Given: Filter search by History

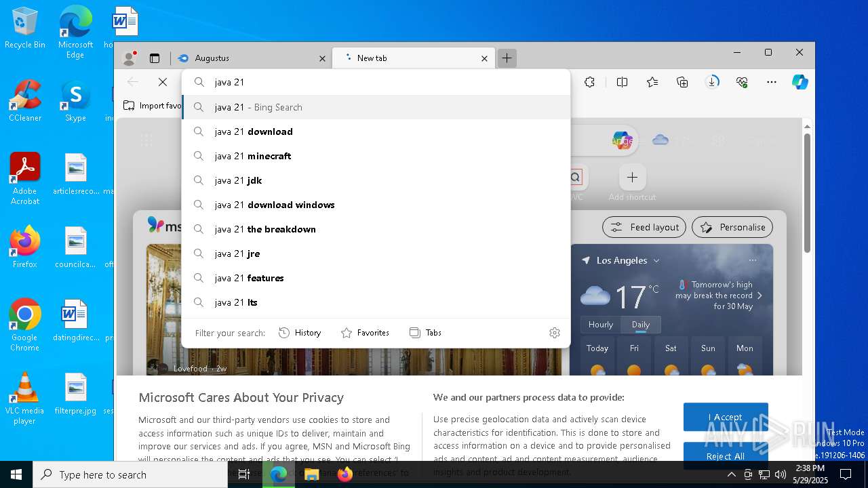Looking at the screenshot, I should (x=300, y=333).
